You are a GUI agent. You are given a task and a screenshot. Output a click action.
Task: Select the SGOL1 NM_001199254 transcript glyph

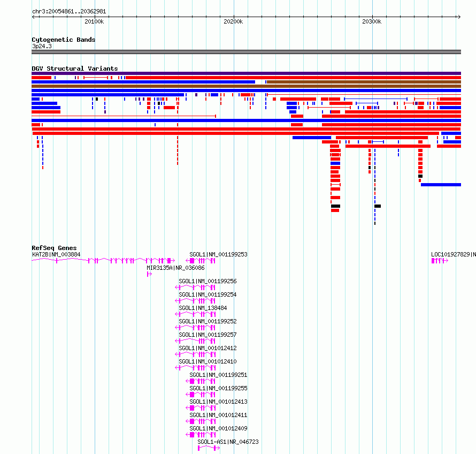coord(195,301)
